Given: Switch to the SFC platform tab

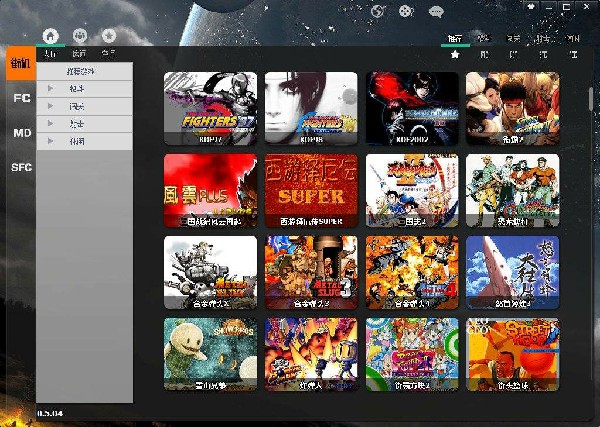Looking at the screenshot, I should click(x=21, y=167).
